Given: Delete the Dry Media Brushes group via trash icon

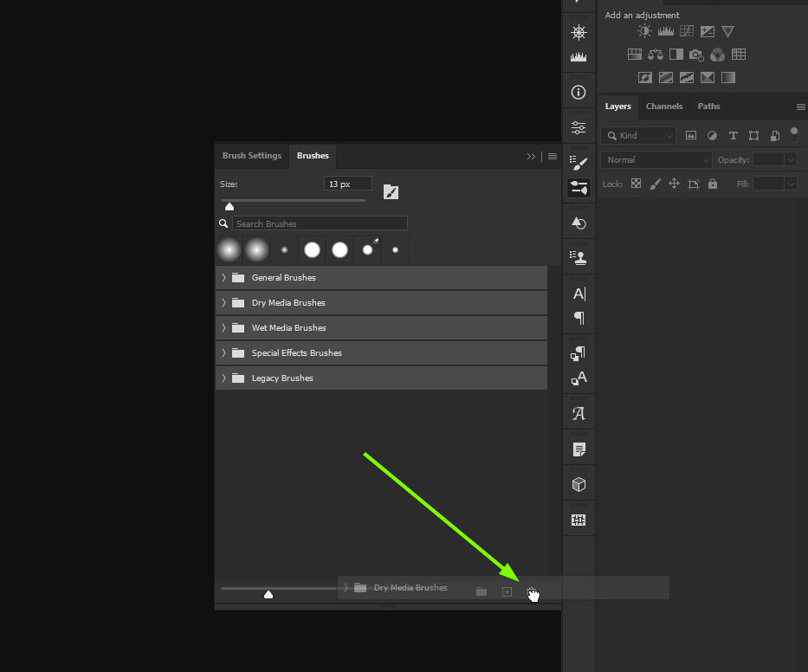Looking at the screenshot, I should [x=533, y=591].
